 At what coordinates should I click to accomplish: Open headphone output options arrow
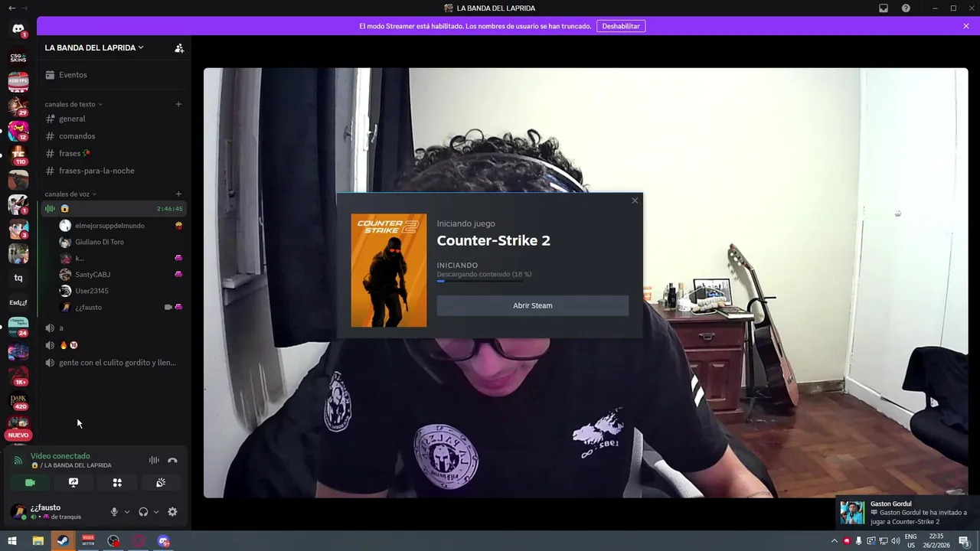(156, 512)
